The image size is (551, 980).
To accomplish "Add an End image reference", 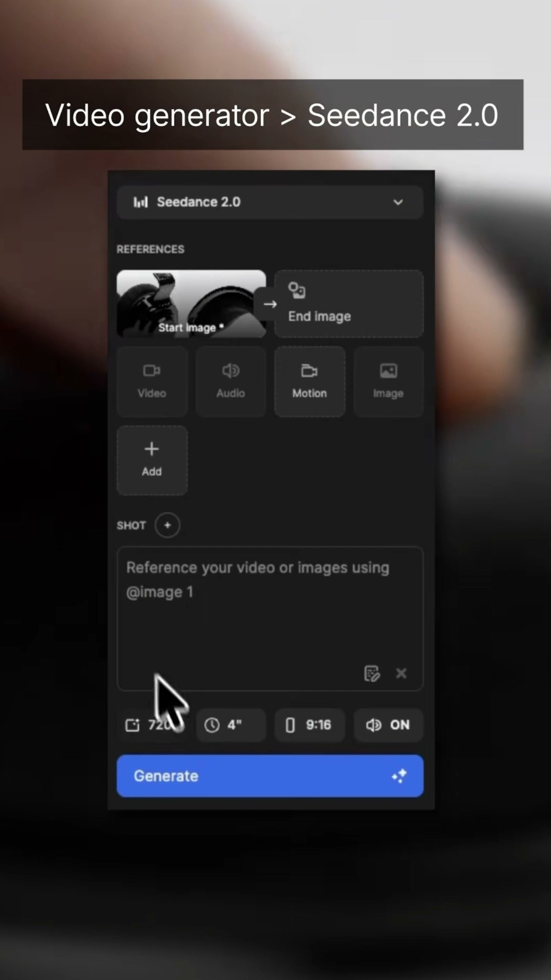I will coord(349,304).
